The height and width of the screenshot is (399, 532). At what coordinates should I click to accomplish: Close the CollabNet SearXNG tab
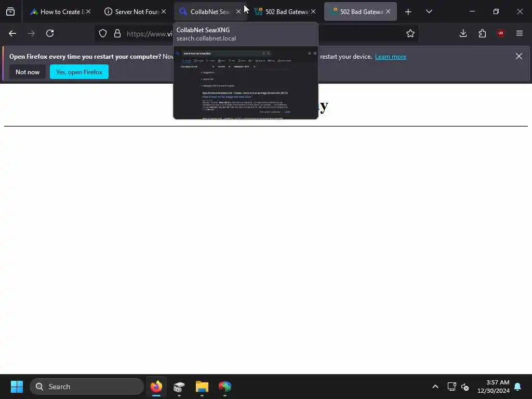(238, 11)
